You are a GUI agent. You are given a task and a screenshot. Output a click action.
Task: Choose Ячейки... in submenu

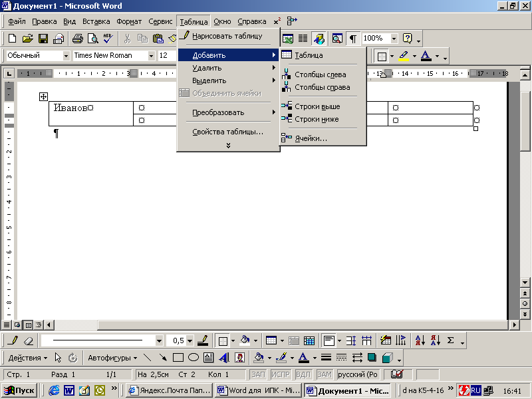(323, 138)
